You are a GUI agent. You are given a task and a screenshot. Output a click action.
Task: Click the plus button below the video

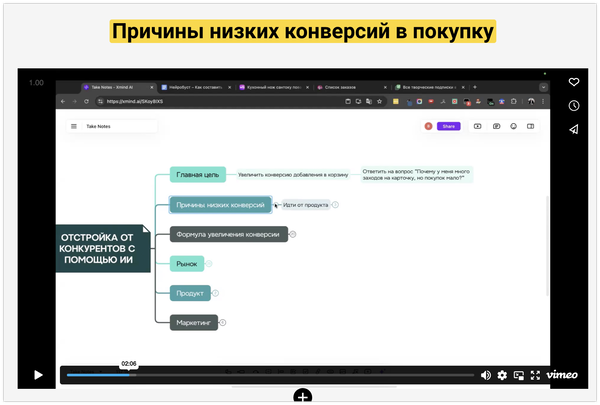point(303,397)
